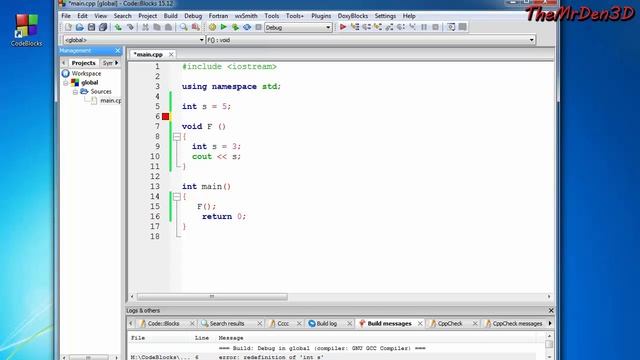Image resolution: width=640 pixels, height=360 pixels.
Task: Open the Build menu
Action: pos(170,16)
